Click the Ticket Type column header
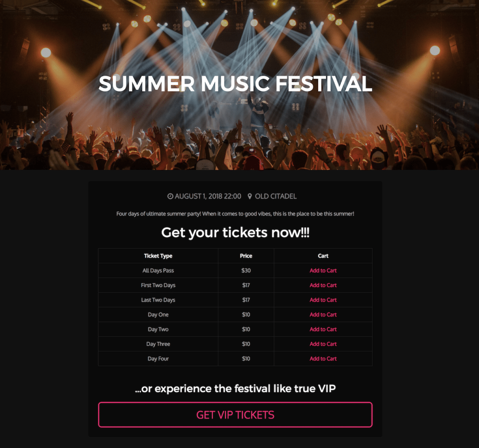The width and height of the screenshot is (479, 448). pyautogui.click(x=158, y=256)
